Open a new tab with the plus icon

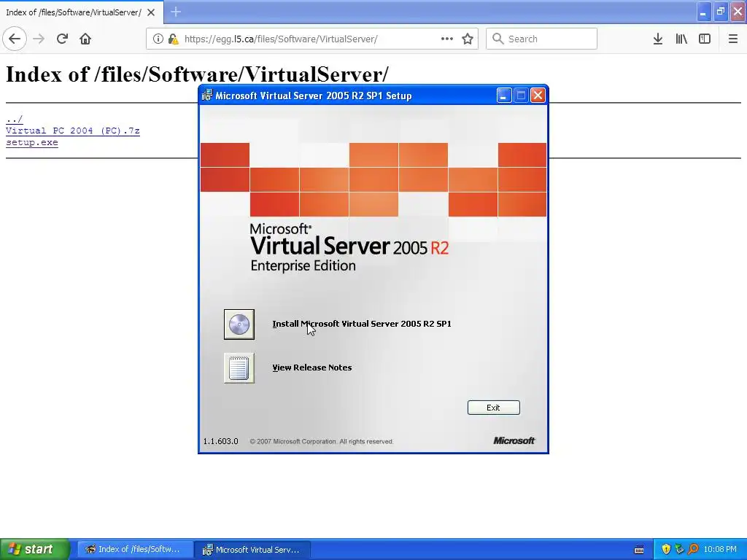pos(176,12)
